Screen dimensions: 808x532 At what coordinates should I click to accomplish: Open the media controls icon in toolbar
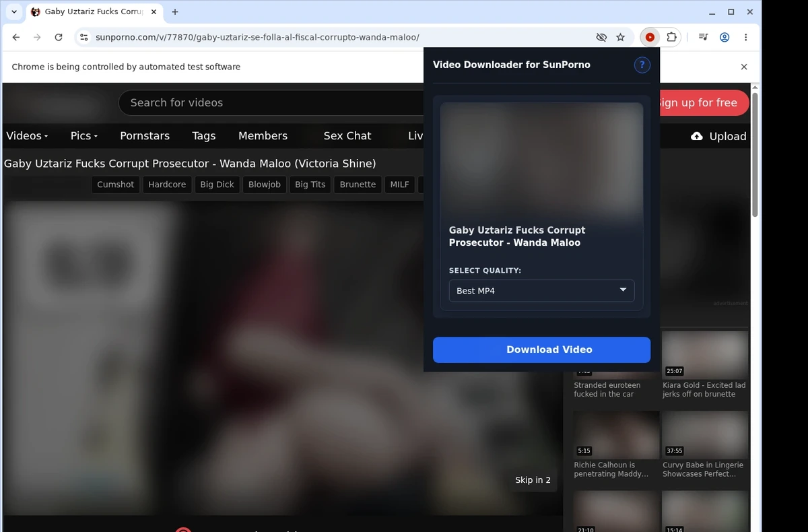tap(703, 38)
